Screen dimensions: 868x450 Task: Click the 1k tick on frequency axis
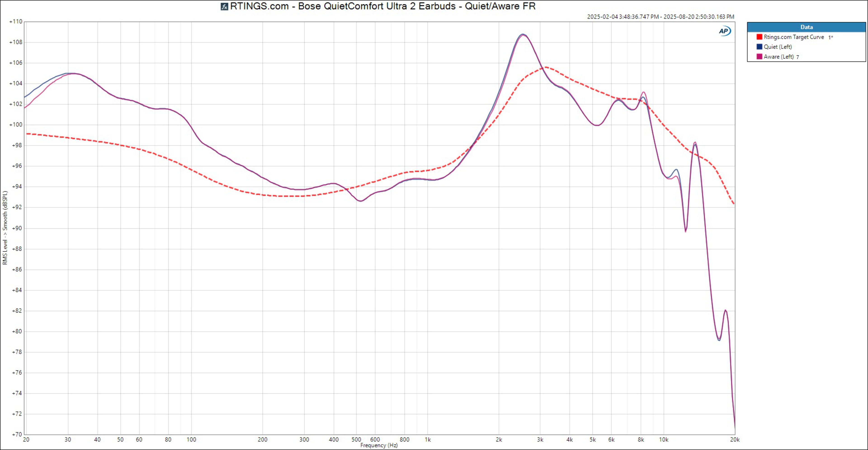pyautogui.click(x=428, y=440)
